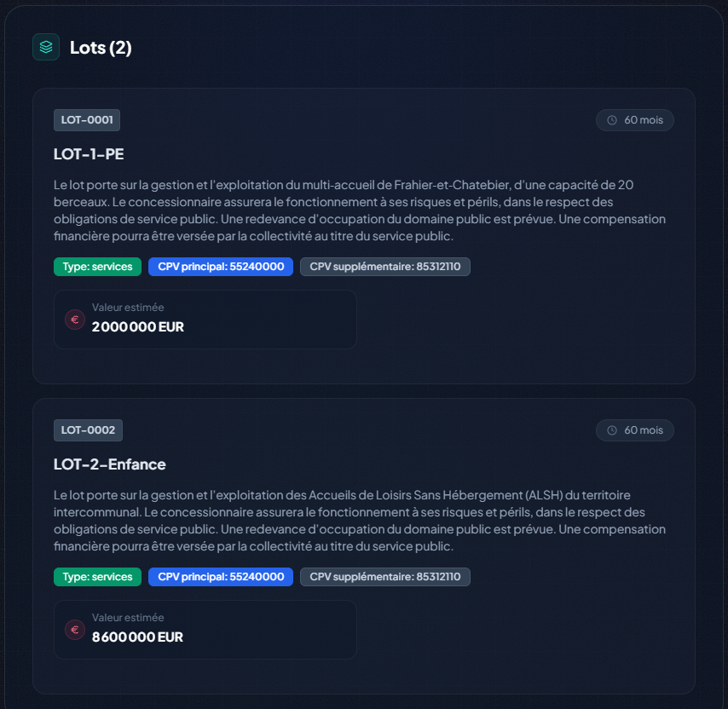Viewport: 728px width, 709px height.
Task: Click the Lots (2) section heading
Action: (101, 47)
